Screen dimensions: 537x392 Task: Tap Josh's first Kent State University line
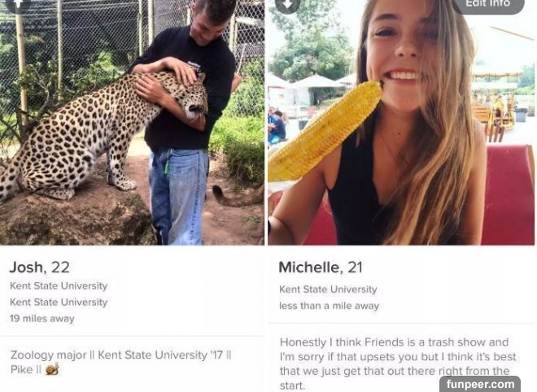click(59, 285)
